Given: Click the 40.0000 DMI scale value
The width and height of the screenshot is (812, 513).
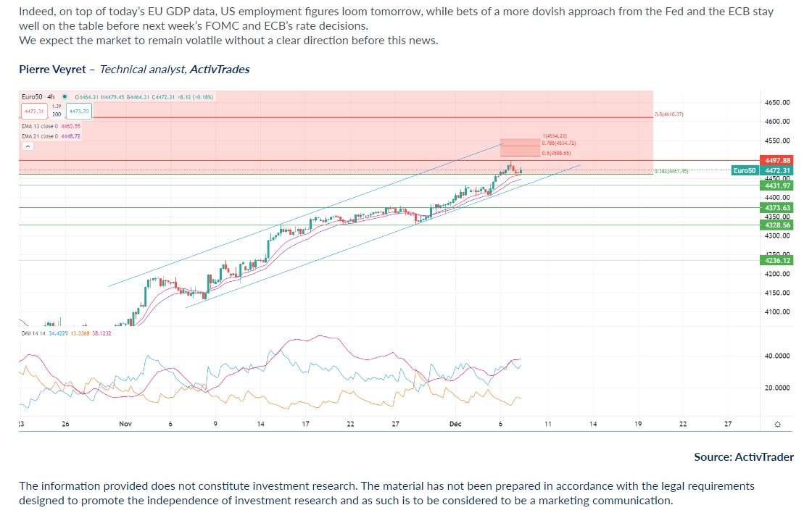Looking at the screenshot, I should pos(776,356).
